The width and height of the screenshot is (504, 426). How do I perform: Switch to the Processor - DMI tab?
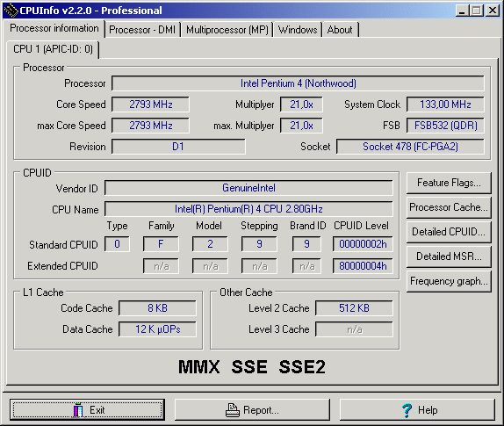pyautogui.click(x=142, y=30)
